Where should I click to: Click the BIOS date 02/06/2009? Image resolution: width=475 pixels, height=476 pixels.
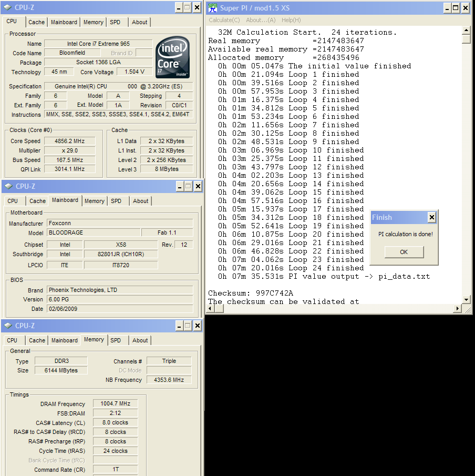tap(120, 309)
